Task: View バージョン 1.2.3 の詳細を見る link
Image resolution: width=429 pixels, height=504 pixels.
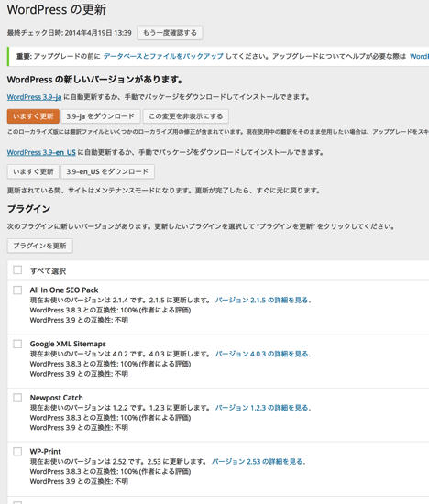Action: [x=263, y=408]
